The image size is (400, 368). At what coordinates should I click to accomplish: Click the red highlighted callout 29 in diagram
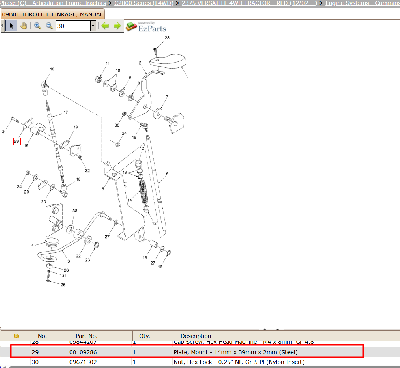coord(17,142)
